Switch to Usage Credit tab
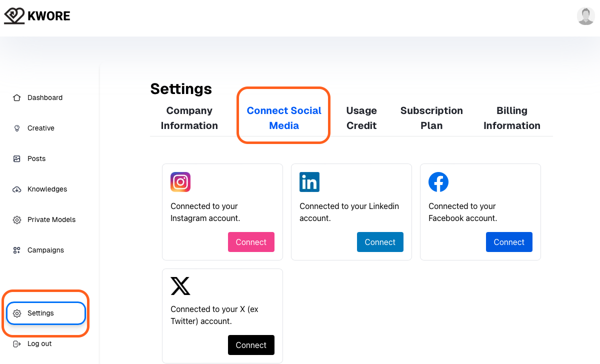Image resolution: width=600 pixels, height=364 pixels. [361, 118]
